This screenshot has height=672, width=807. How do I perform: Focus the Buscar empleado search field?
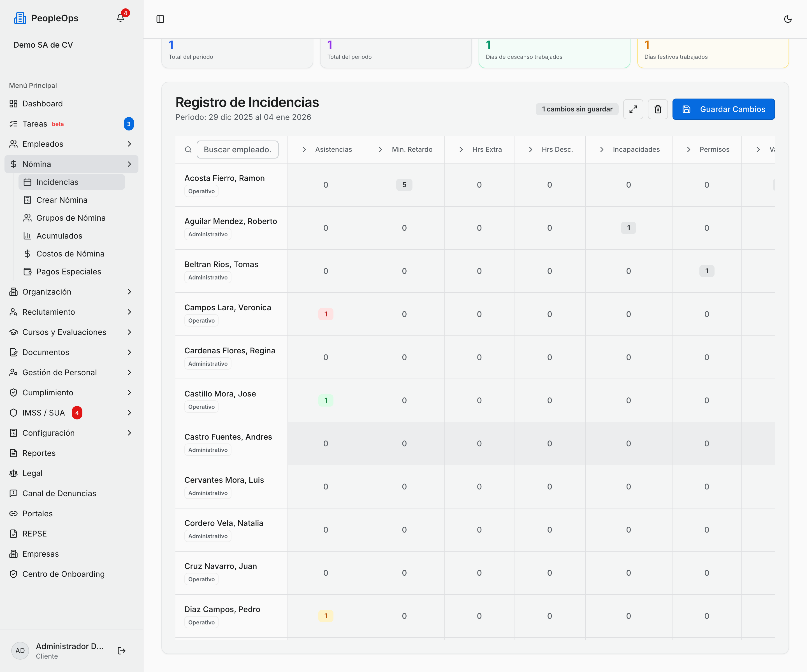(x=238, y=149)
